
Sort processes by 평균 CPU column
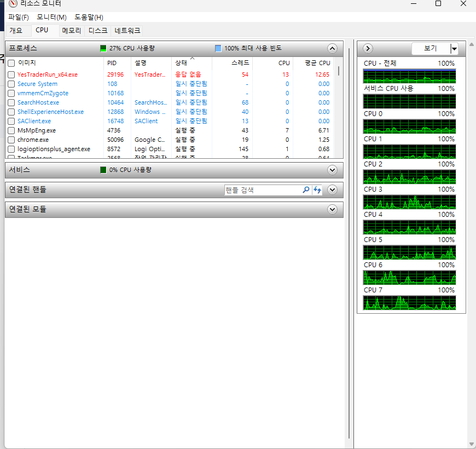[317, 63]
